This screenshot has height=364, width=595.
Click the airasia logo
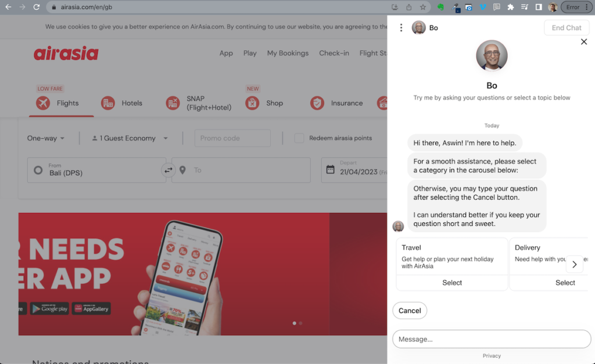point(66,53)
